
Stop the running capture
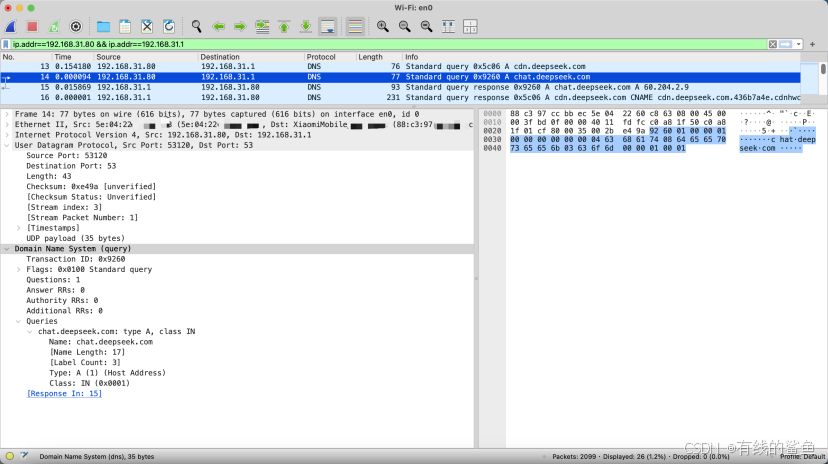[x=32, y=26]
